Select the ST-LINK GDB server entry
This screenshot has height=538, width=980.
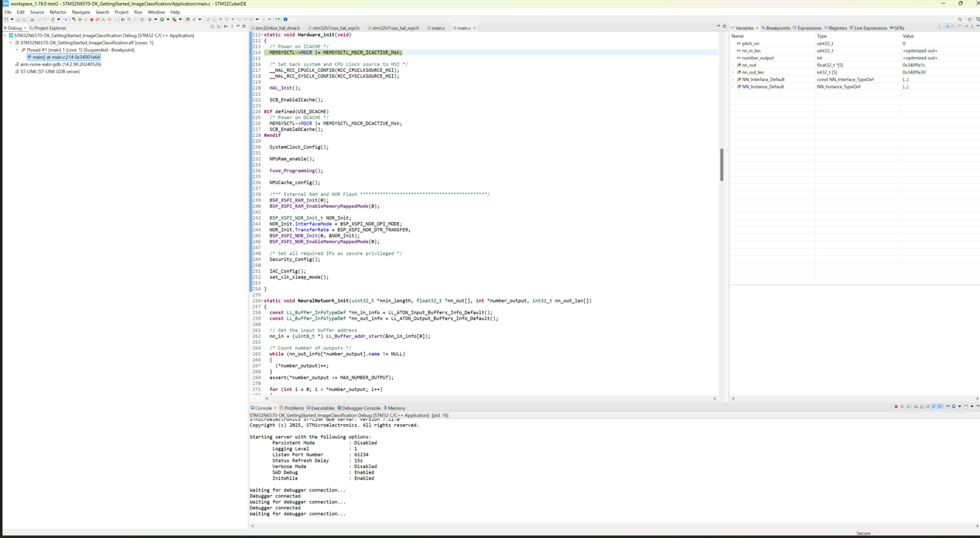pyautogui.click(x=50, y=71)
